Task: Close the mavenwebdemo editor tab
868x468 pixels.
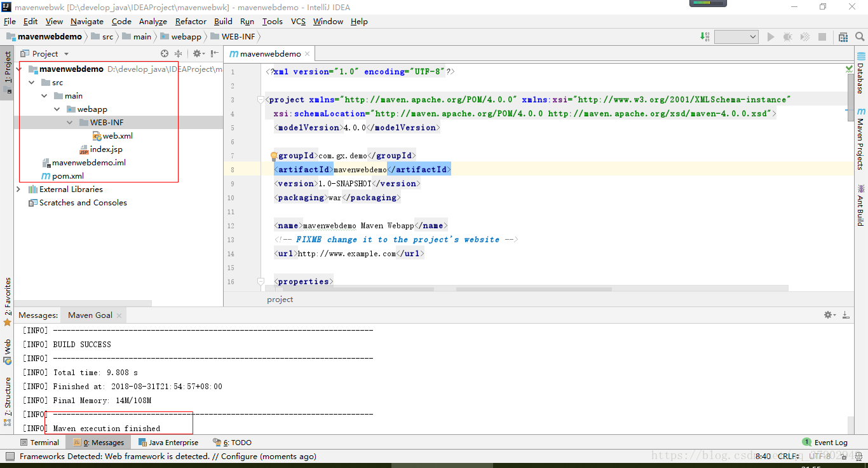Action: click(308, 54)
